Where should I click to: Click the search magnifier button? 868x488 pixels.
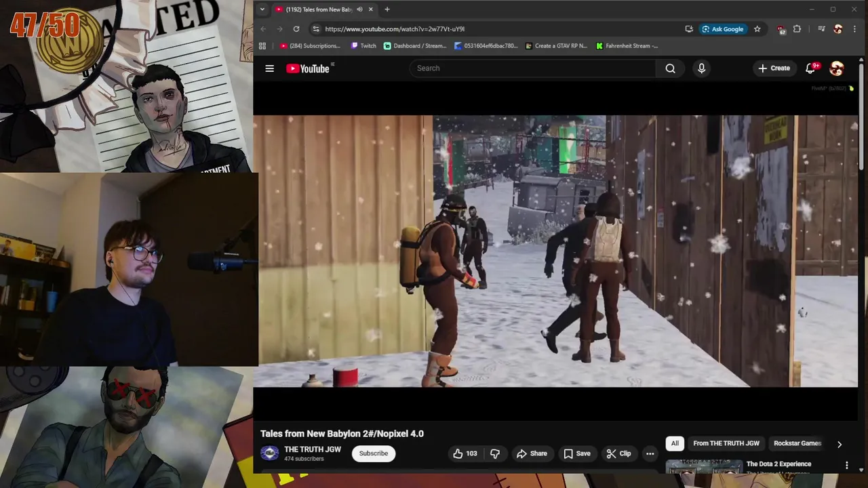(x=670, y=68)
